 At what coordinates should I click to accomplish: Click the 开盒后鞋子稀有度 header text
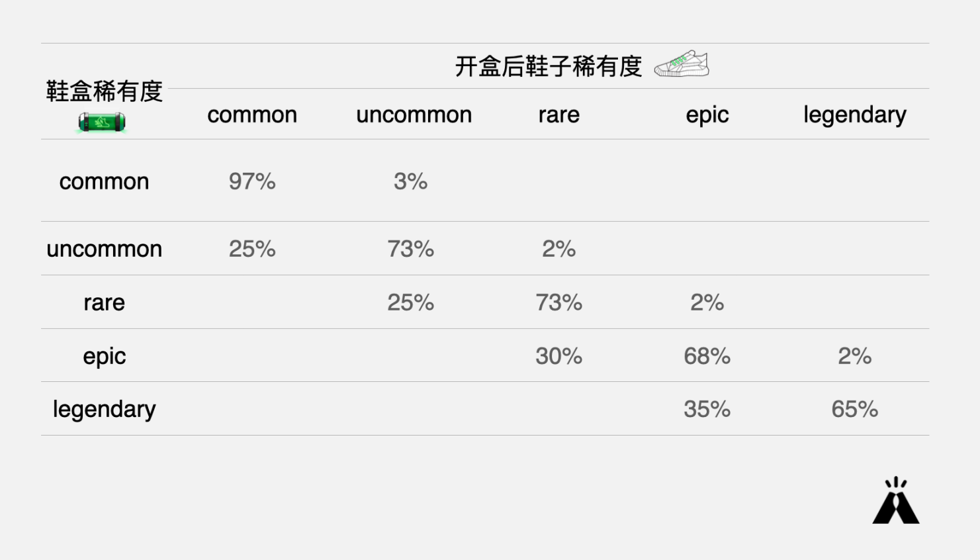549,66
